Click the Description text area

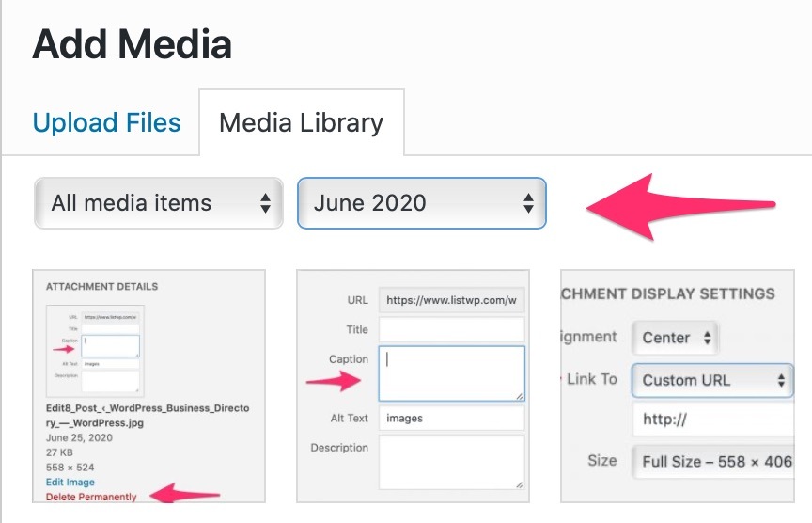click(451, 463)
